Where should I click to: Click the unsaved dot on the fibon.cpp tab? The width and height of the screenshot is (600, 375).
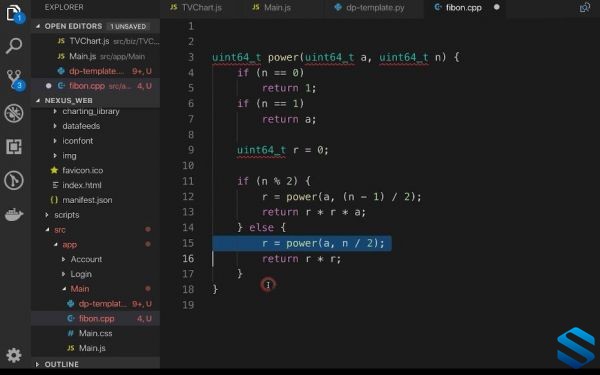click(497, 7)
